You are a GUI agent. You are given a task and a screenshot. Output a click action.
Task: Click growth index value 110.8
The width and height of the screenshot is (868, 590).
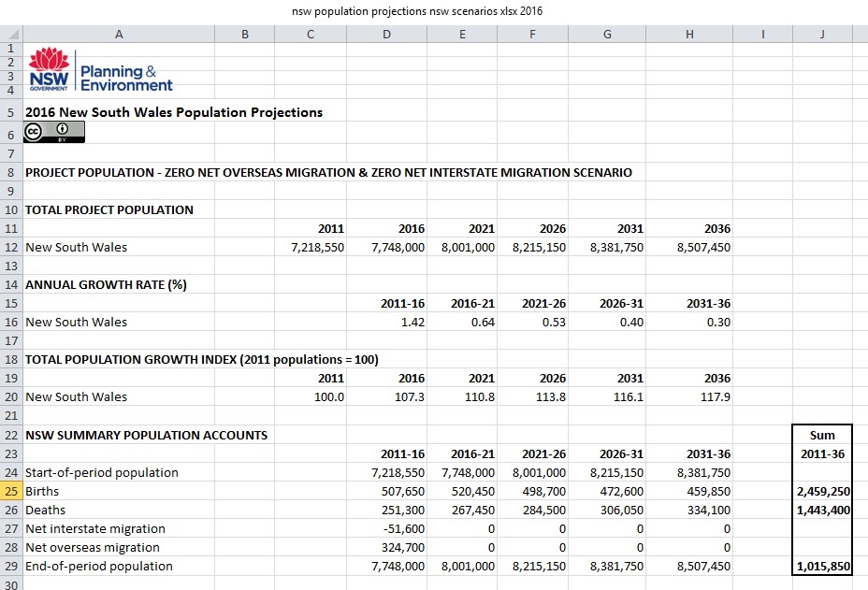click(x=480, y=396)
